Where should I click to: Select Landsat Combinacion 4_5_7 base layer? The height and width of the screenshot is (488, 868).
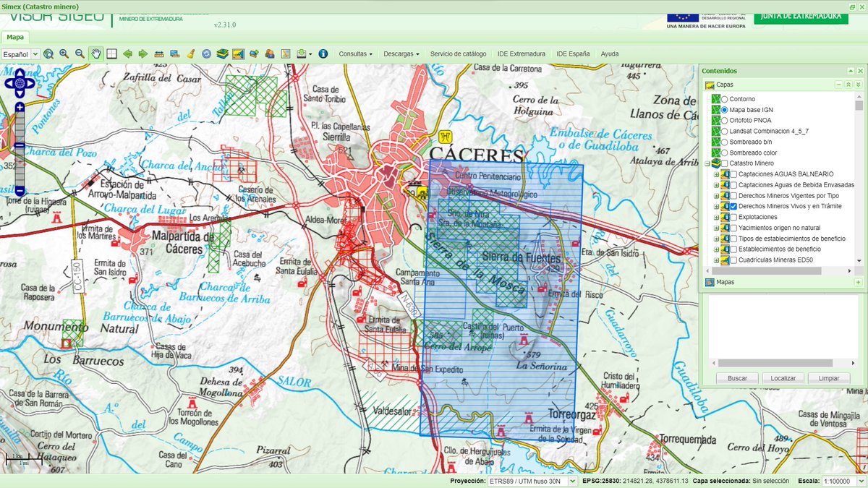(x=725, y=131)
